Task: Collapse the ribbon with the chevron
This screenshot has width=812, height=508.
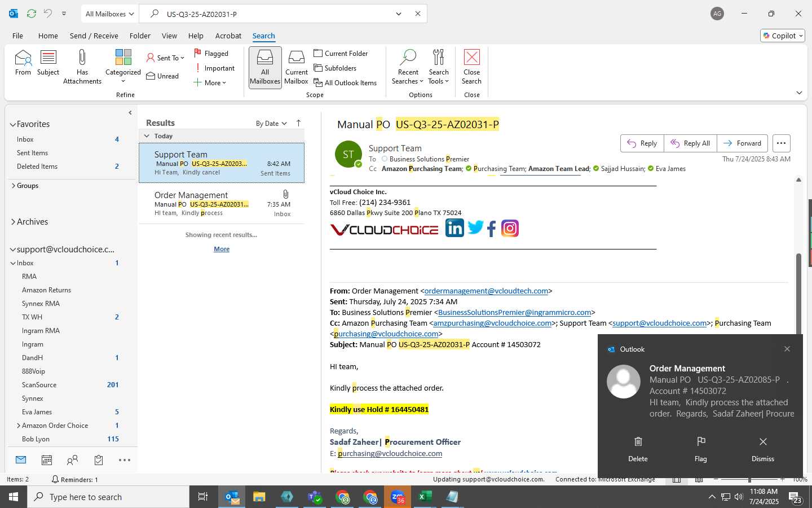Action: [799, 93]
